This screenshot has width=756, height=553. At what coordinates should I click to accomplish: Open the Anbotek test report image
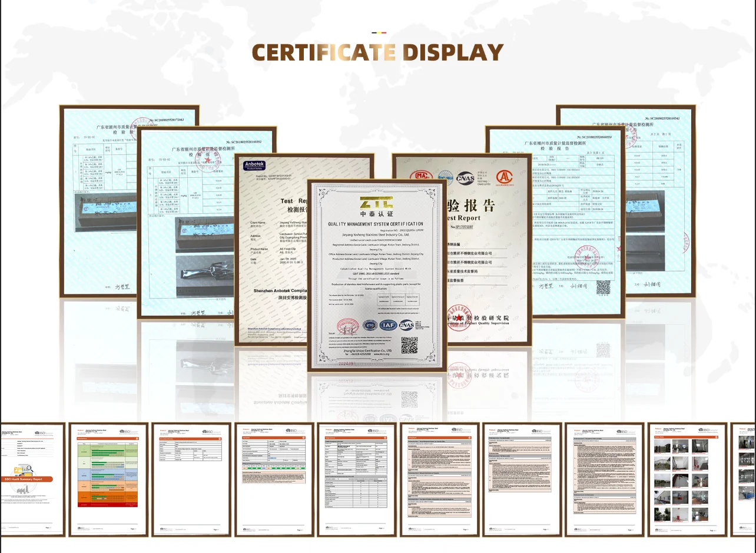(x=271, y=250)
